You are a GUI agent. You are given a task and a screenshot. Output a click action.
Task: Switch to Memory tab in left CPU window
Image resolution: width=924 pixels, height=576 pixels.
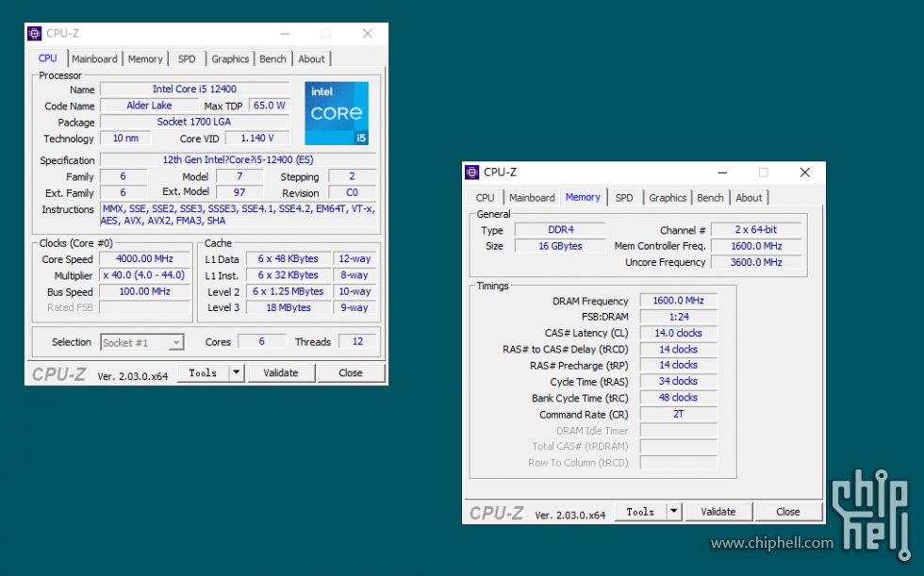(x=145, y=58)
